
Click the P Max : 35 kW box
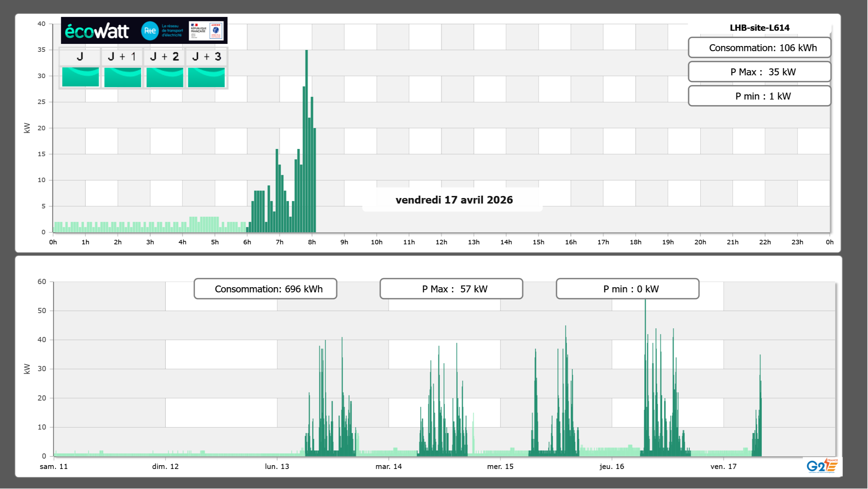coord(759,72)
